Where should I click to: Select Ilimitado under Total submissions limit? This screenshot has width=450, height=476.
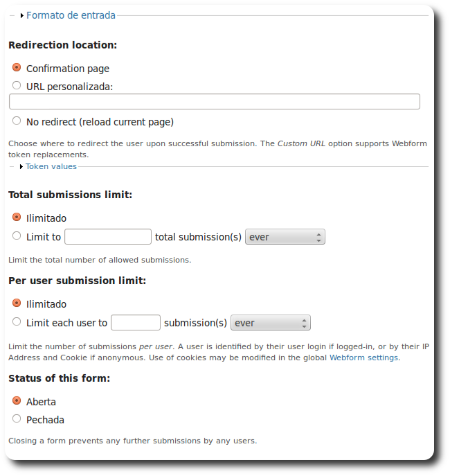pos(17,218)
